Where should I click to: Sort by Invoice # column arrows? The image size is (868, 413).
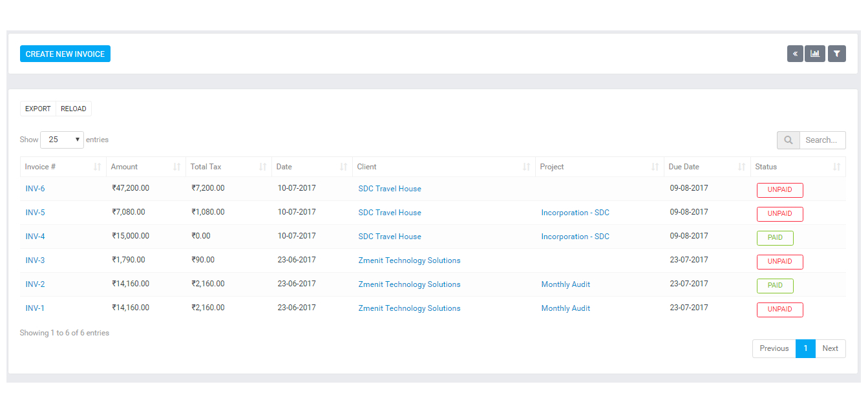point(97,167)
